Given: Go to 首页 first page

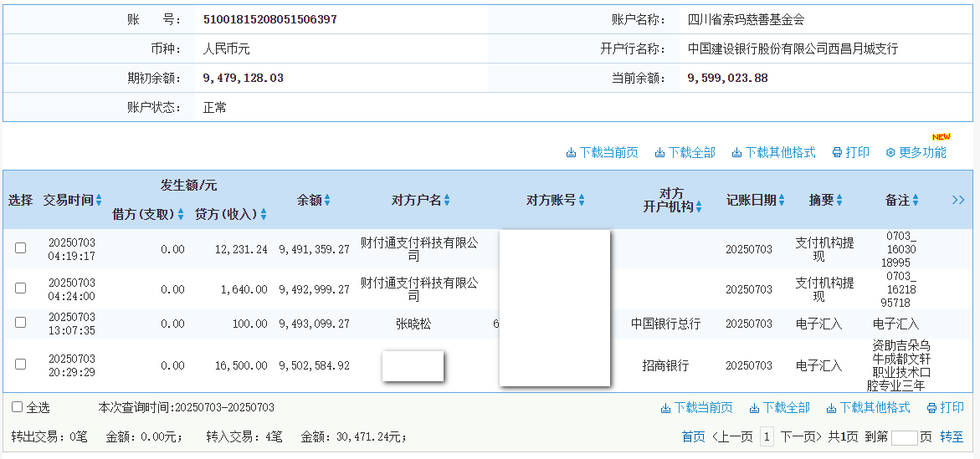Looking at the screenshot, I should [x=694, y=437].
